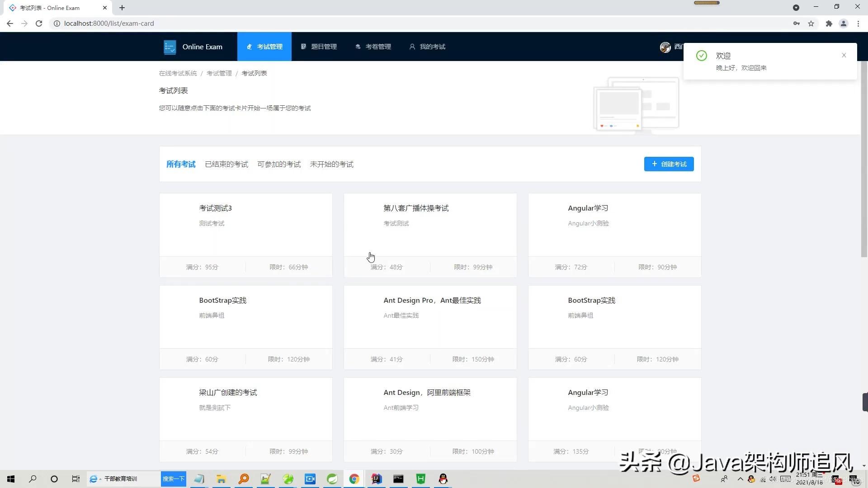Switch to 可参加的考试 tab
The height and width of the screenshot is (488, 868).
279,164
